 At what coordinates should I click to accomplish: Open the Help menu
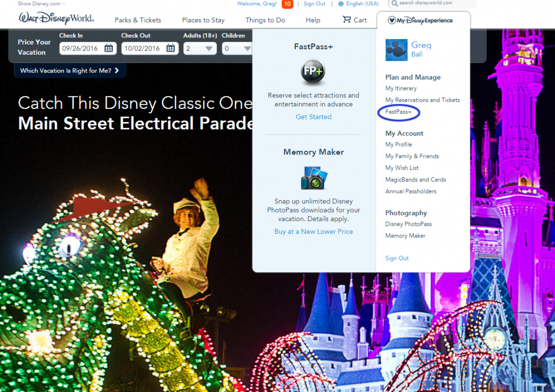[x=313, y=20]
